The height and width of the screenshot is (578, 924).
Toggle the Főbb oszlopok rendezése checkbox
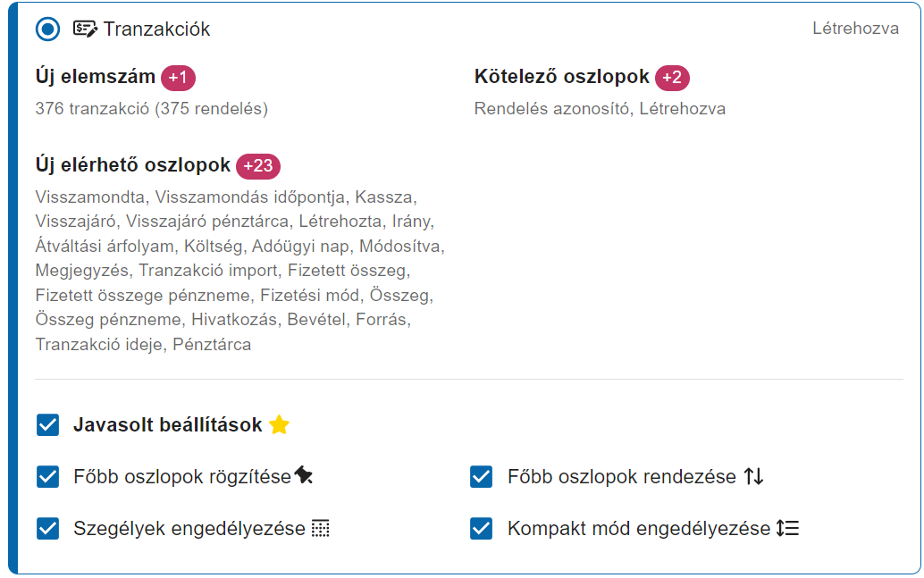(482, 477)
